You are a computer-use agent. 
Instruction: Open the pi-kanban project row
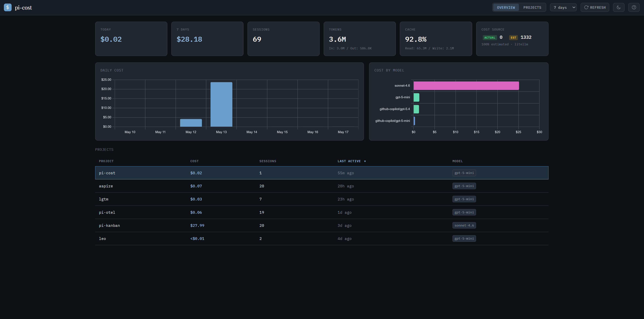(x=321, y=225)
